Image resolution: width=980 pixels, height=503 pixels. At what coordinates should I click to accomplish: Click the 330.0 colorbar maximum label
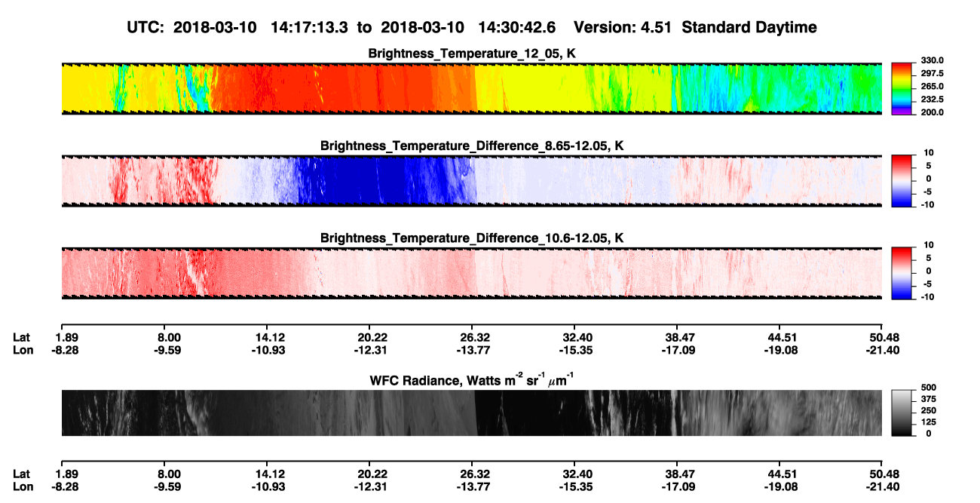pyautogui.click(x=933, y=60)
